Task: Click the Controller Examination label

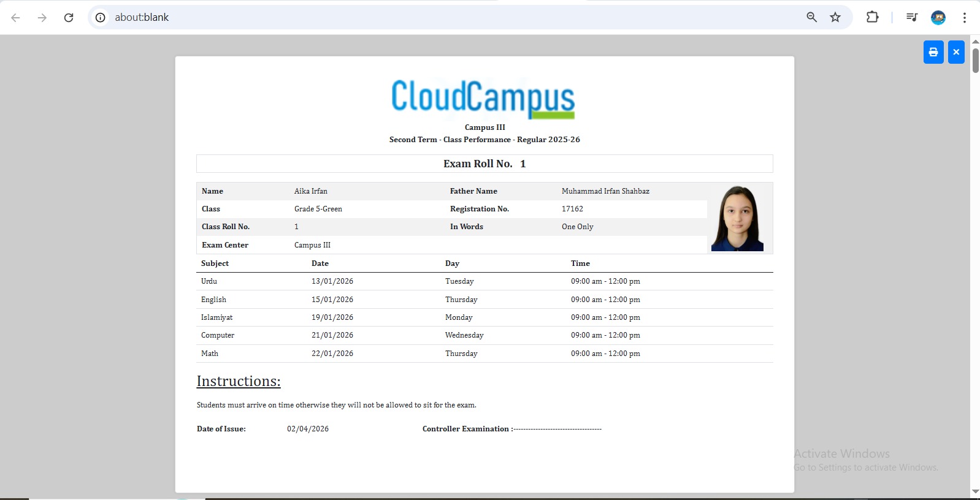Action: coord(467,429)
